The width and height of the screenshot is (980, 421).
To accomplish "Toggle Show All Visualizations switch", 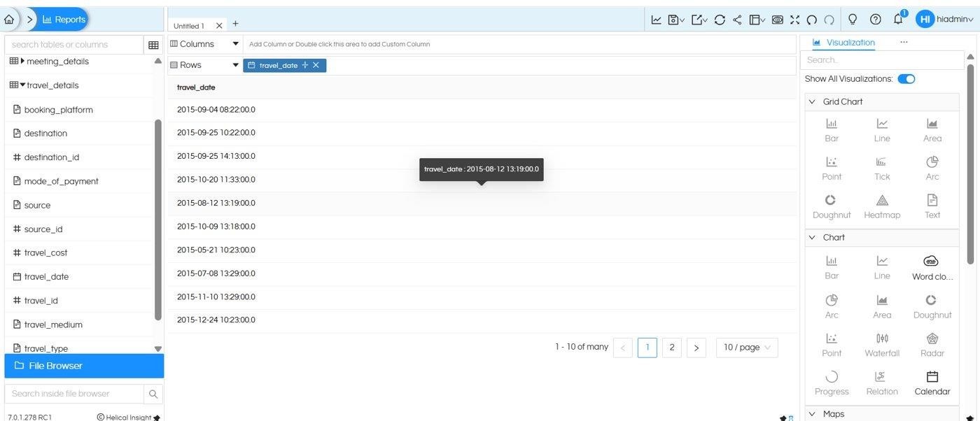I will 906,79.
